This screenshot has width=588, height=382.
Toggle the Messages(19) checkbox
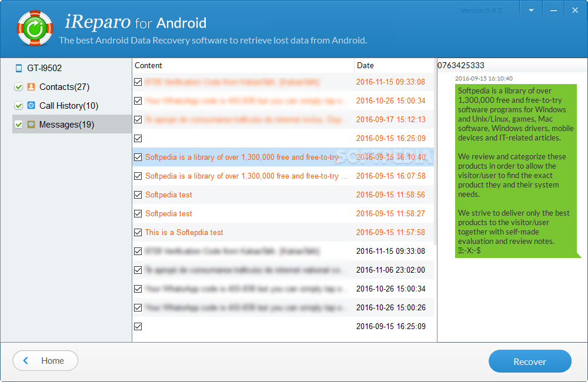pos(18,125)
